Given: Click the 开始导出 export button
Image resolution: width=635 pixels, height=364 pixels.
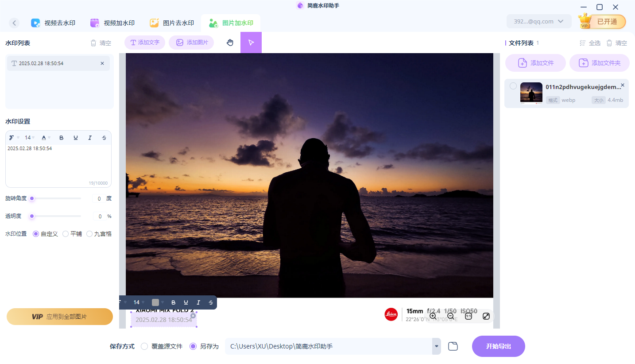Looking at the screenshot, I should 498,346.
